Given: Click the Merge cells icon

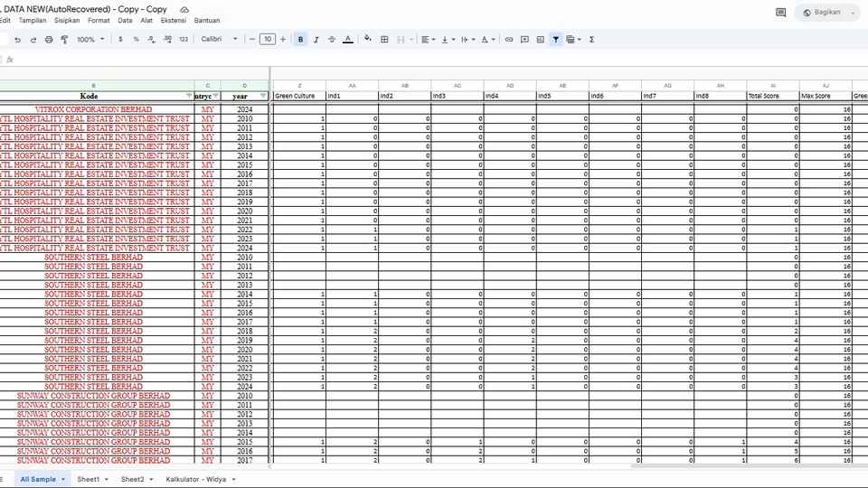Looking at the screenshot, I should [x=401, y=39].
